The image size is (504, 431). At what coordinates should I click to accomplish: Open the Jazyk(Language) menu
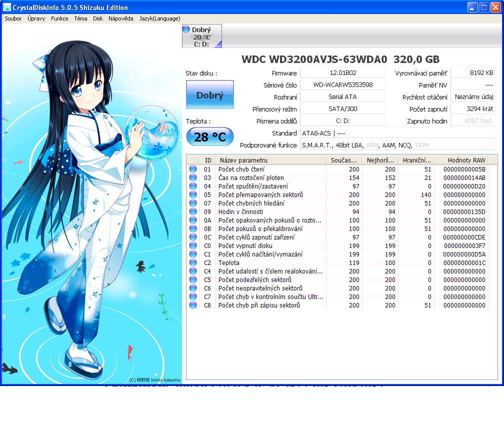[159, 18]
